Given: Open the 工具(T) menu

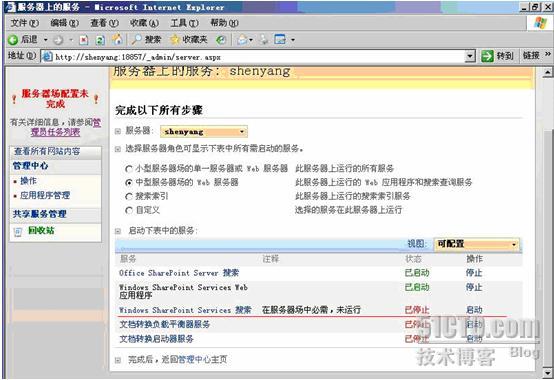Looking at the screenshot, I should [x=184, y=23].
